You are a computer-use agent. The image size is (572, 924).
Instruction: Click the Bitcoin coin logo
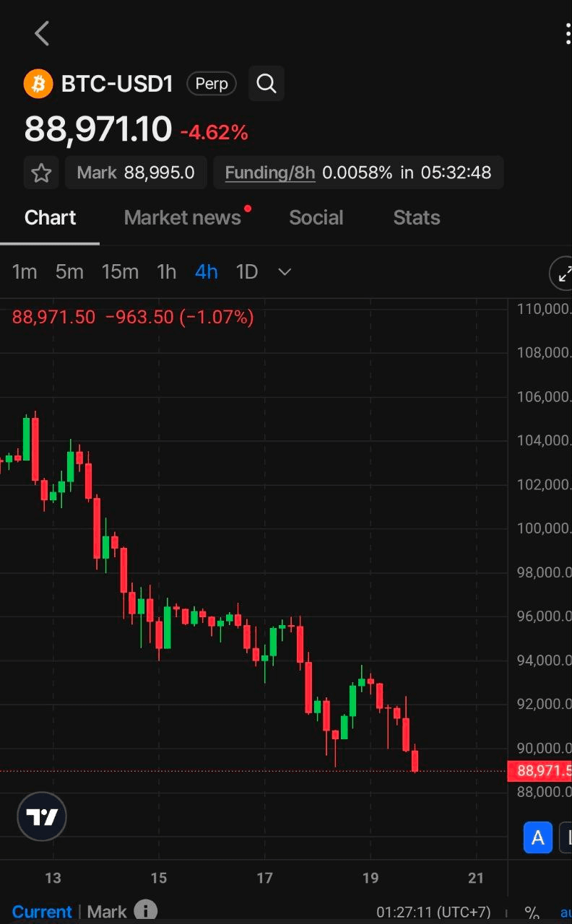(38, 84)
